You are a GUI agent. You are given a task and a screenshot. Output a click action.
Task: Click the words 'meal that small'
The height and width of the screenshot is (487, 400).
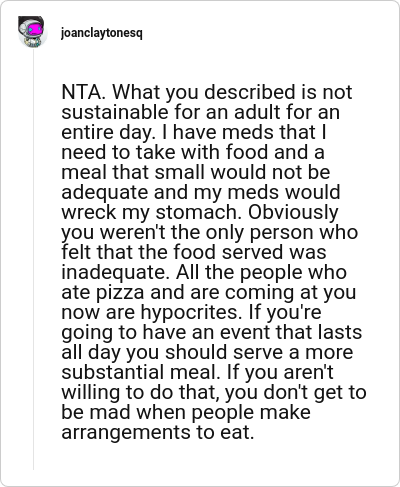(133, 172)
